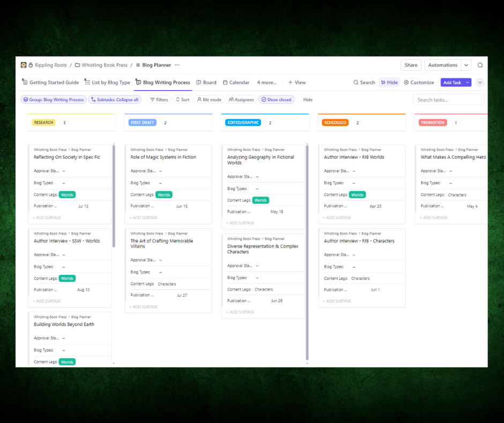Click the workspace avatar next to Rippling Roots
Screen dimensions: 504x423
tap(23, 64)
